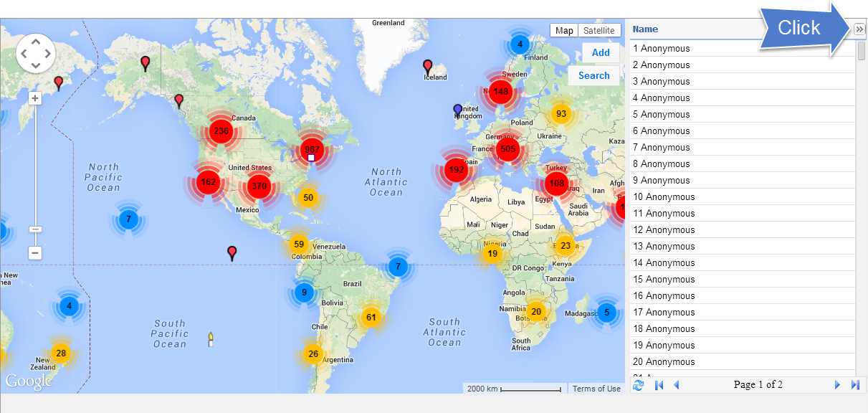The image size is (868, 413).
Task: Click the 26 cluster over Argentina
Action: tap(313, 353)
